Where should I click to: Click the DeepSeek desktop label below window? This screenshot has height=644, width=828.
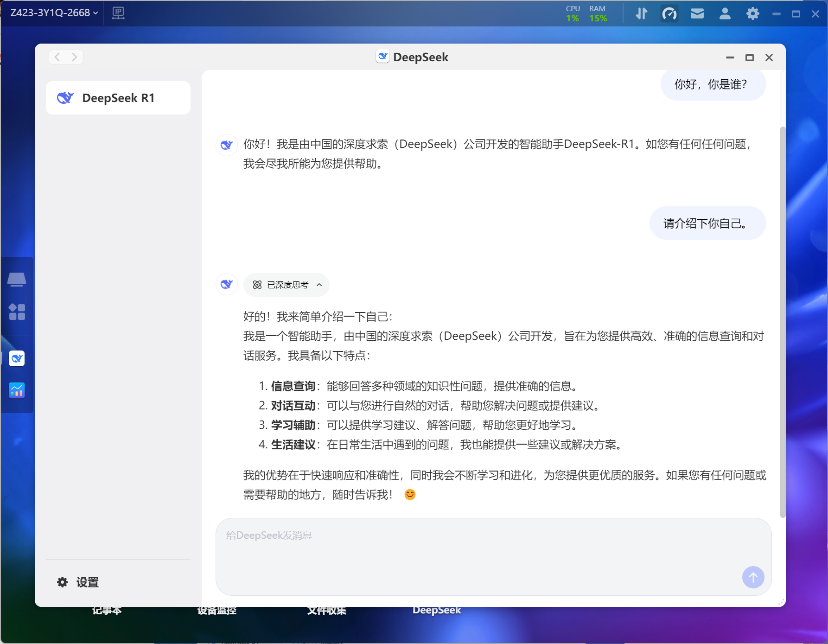[x=437, y=611]
